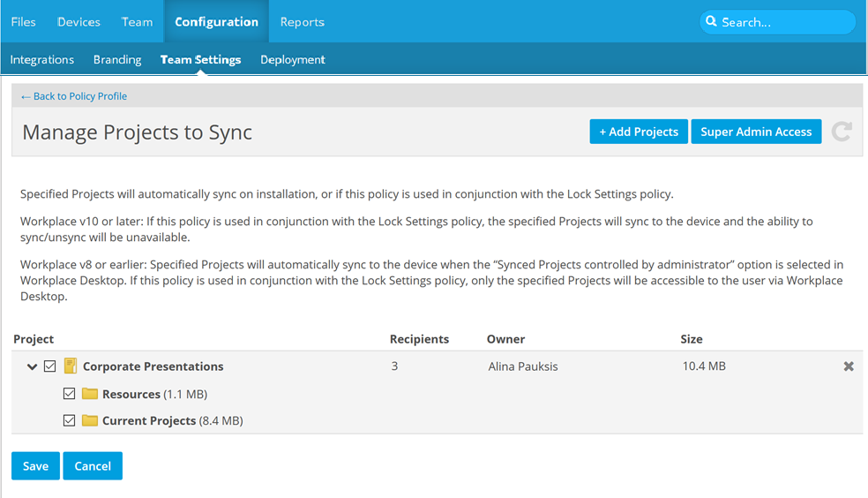Select the Branding sub-tab

[x=117, y=60]
